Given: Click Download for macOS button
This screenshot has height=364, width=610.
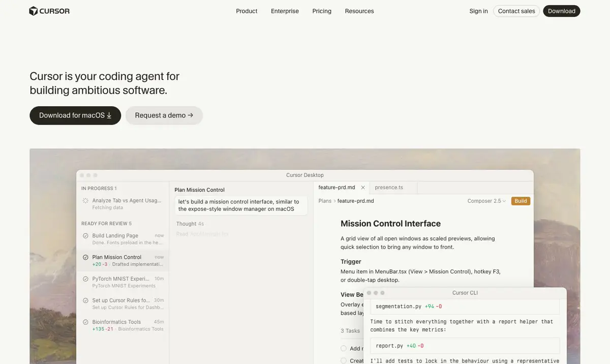Looking at the screenshot, I should coord(75,115).
